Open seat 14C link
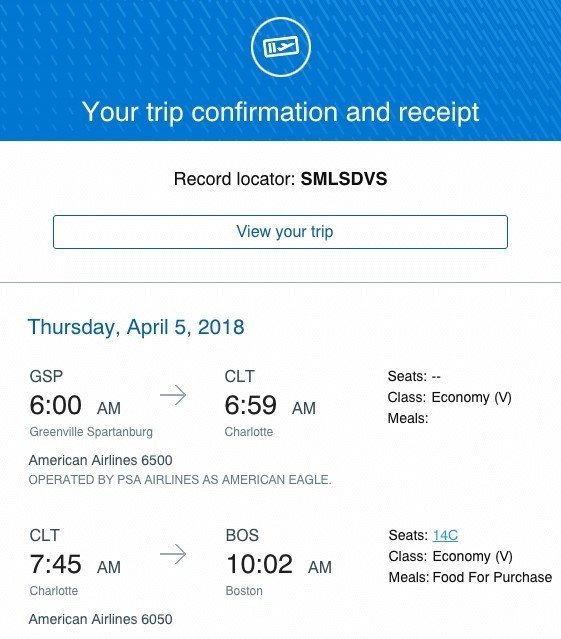Viewport: 561px width, 639px height. tap(445, 535)
